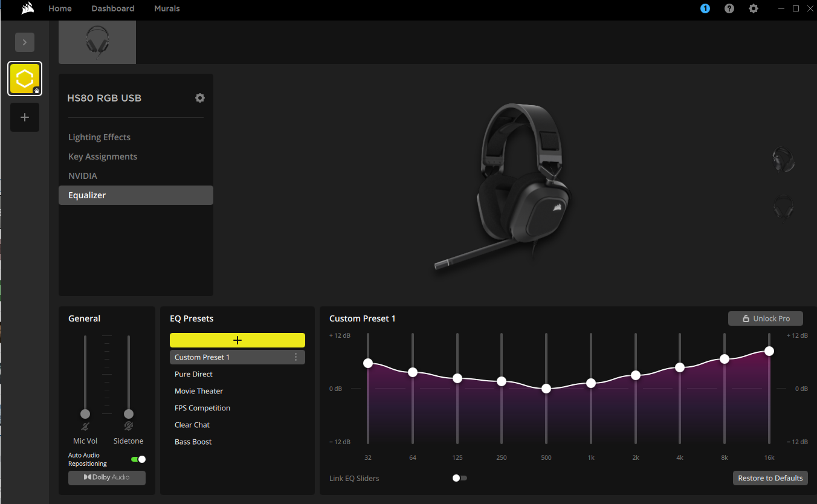Click the 8k EQ slider handle
Viewport: 817px width, 504px height.
(725, 359)
